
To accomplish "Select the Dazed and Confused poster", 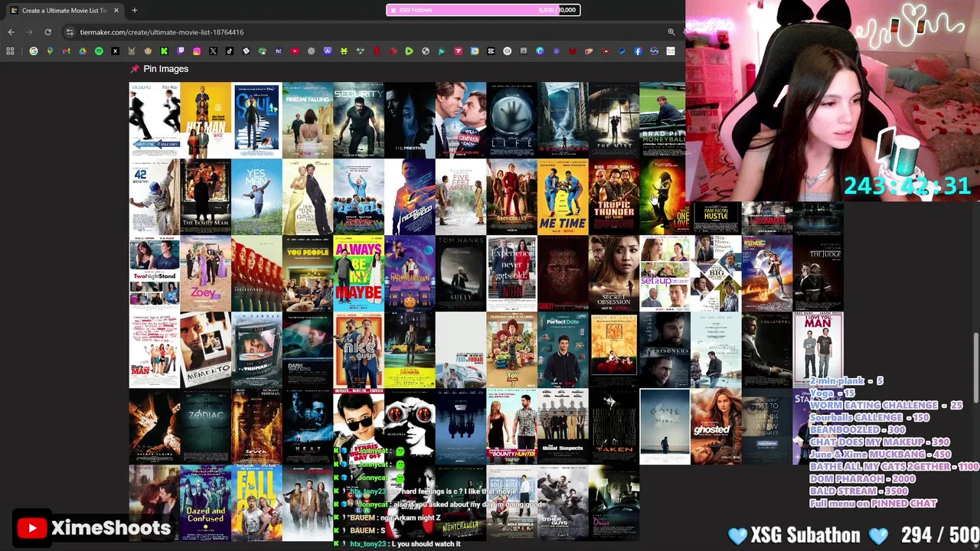I will (205, 503).
